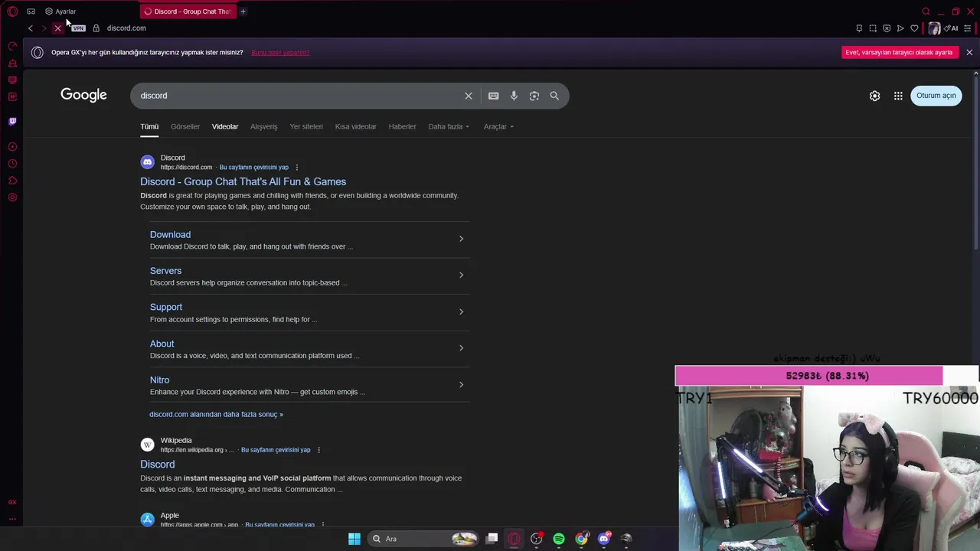Search by image with lens icon
Image resolution: width=980 pixels, height=551 pixels.
tap(534, 96)
